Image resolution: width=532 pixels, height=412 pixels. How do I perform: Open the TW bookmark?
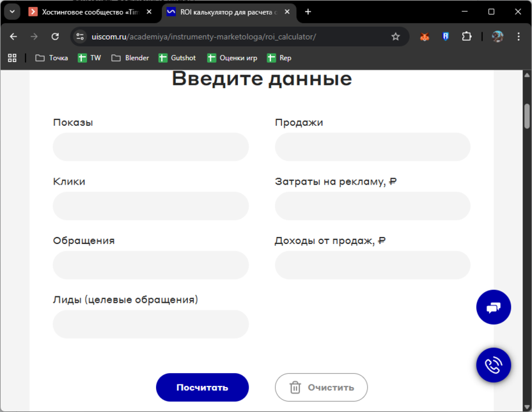[x=90, y=57]
